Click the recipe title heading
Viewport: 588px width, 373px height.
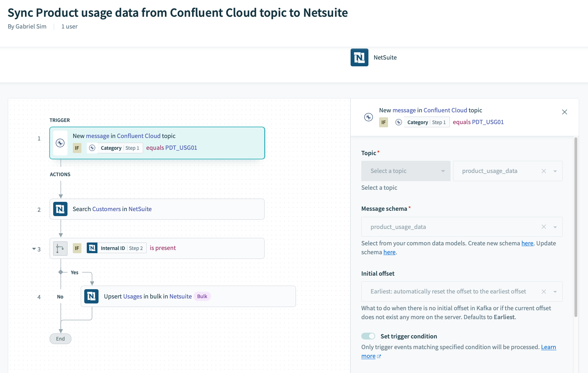point(178,12)
